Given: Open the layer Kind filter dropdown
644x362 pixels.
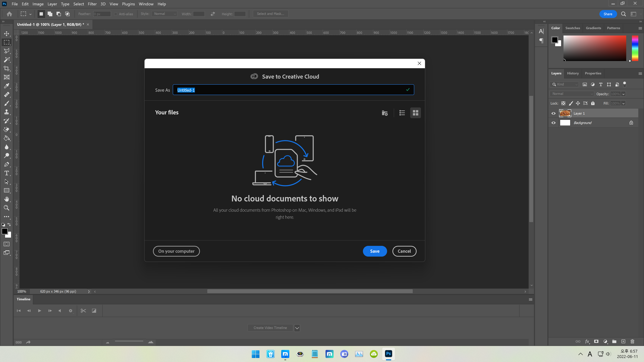Looking at the screenshot, I should [x=565, y=84].
